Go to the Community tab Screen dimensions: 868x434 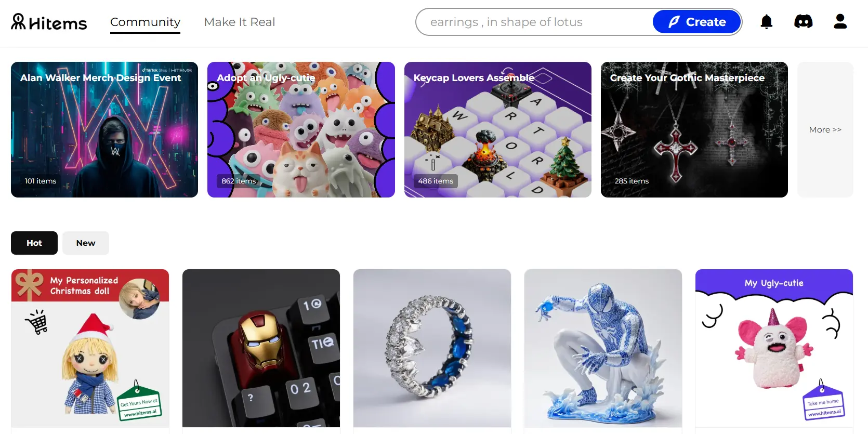pos(145,22)
